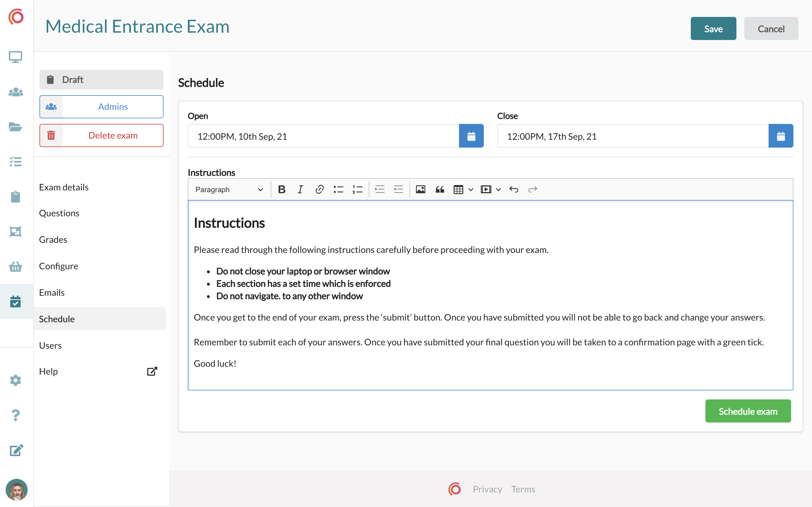
Task: Click the Delete exam button
Action: tap(101, 135)
